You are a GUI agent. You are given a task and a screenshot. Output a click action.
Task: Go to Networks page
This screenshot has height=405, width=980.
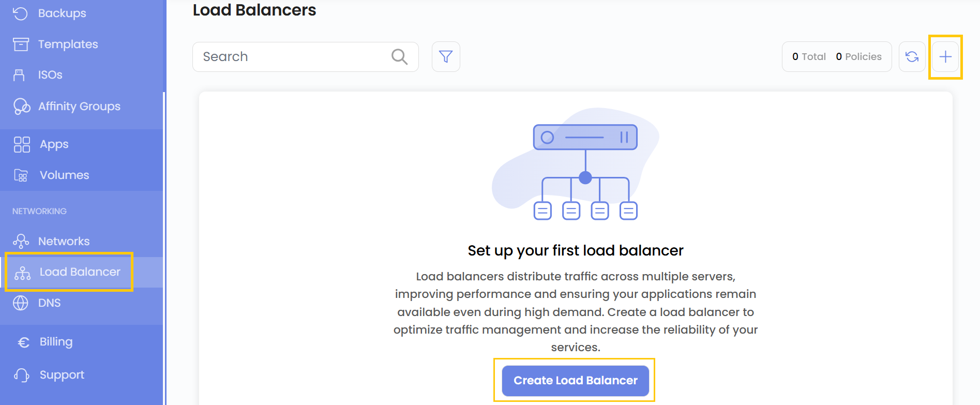[64, 241]
